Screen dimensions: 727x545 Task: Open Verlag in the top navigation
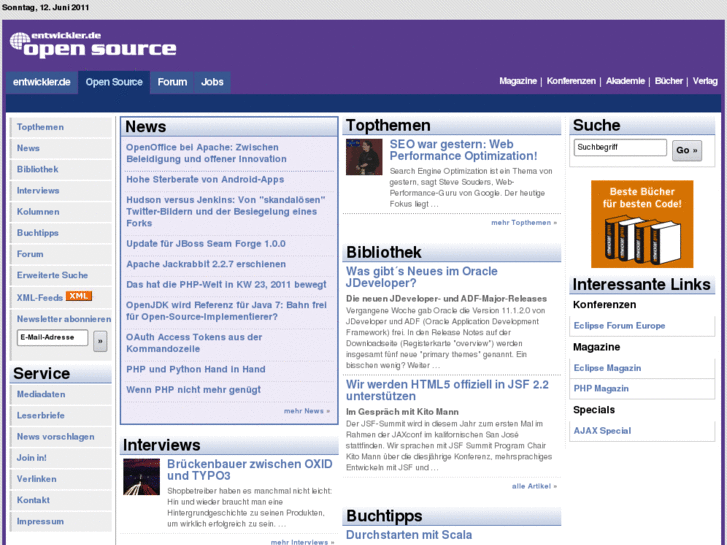point(705,81)
